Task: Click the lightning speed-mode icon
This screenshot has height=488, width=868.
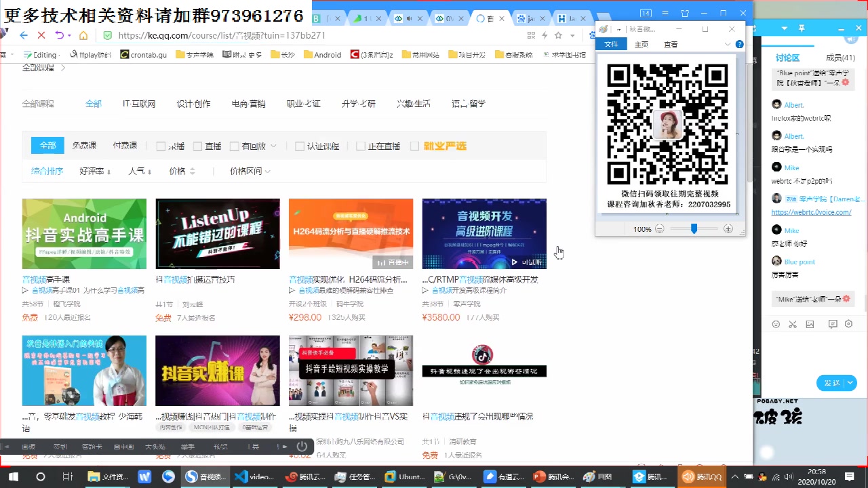Action: [545, 35]
